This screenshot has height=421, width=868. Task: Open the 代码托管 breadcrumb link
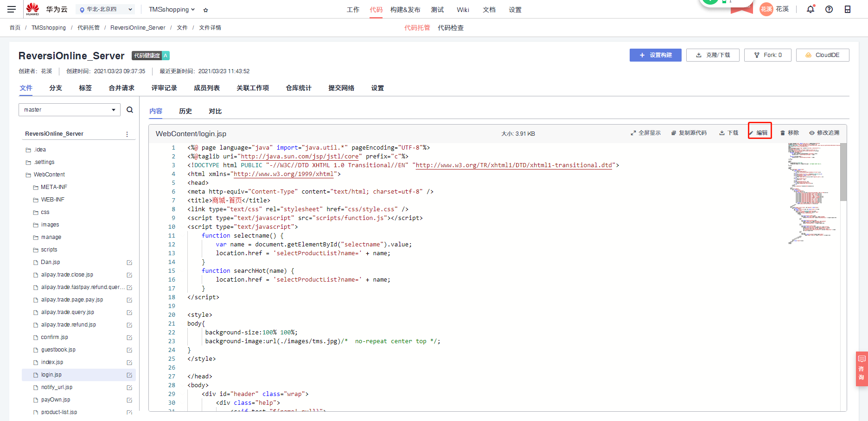click(89, 28)
